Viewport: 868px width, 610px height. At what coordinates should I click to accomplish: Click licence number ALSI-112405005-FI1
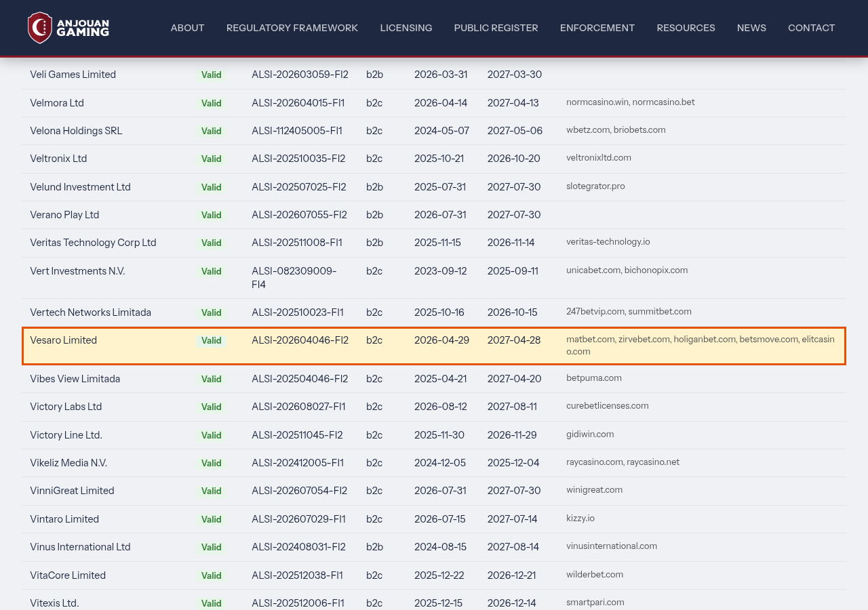(297, 131)
